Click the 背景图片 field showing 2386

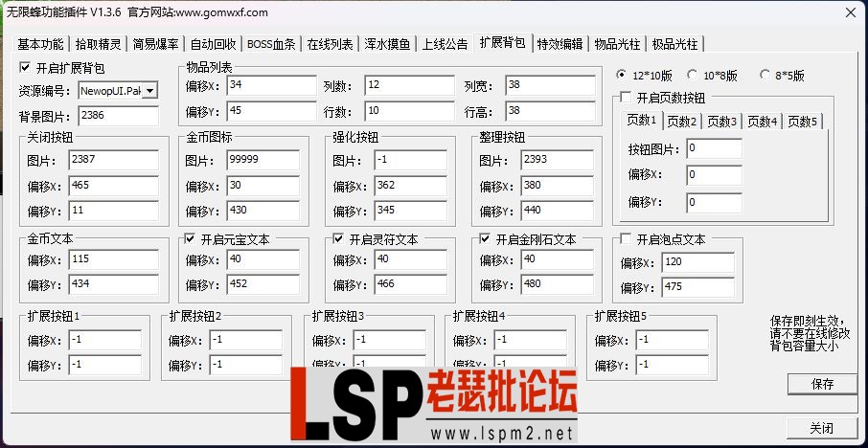pos(118,116)
